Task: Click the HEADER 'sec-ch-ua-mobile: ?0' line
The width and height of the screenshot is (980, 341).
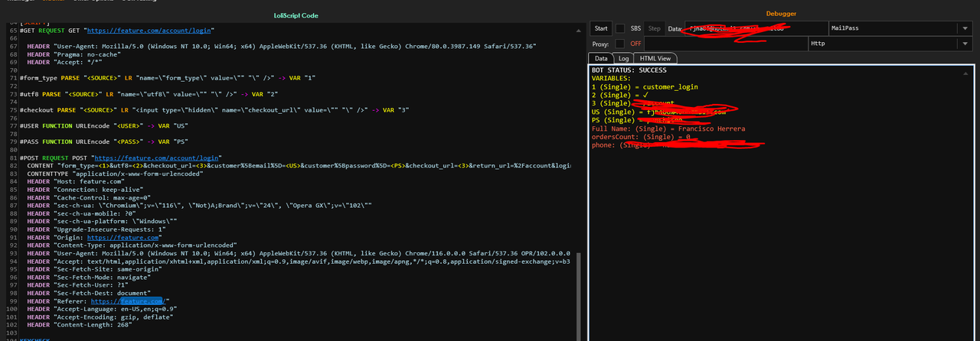Action: (81, 213)
